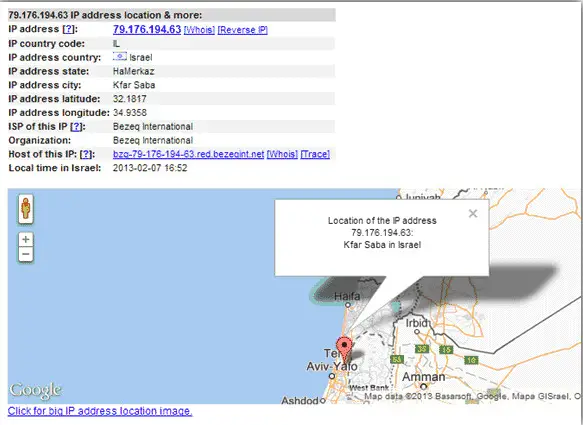This screenshot has height=425, width=583.
Task: Click the Amman label on the map
Action: 423,377
